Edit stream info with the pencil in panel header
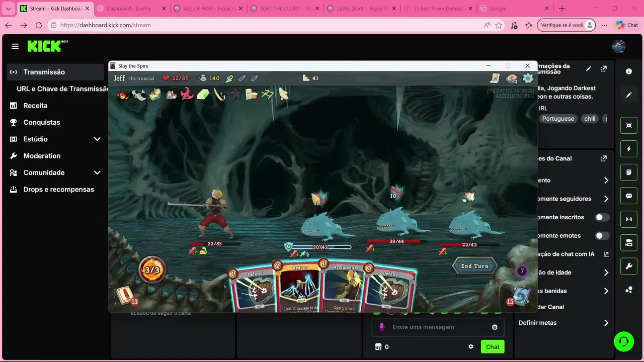644x362 pixels. 589,69
